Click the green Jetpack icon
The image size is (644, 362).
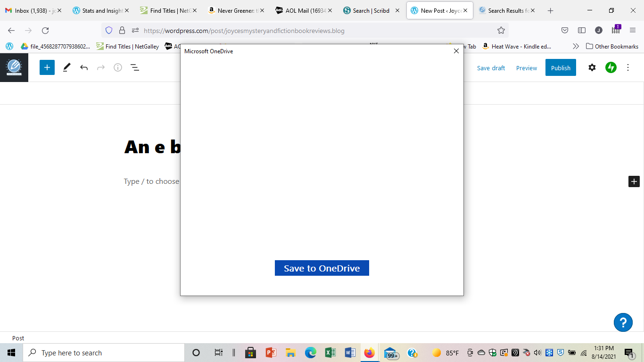coord(611,67)
